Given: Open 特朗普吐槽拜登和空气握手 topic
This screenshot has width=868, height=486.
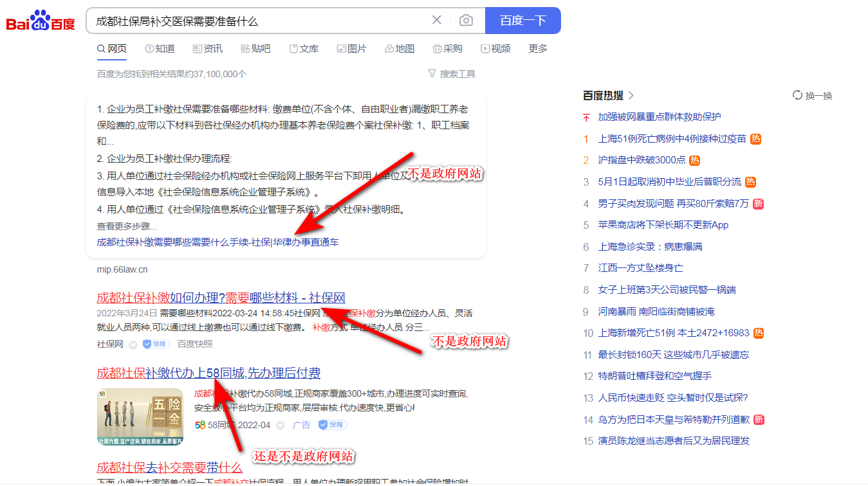Looking at the screenshot, I should point(655,376).
